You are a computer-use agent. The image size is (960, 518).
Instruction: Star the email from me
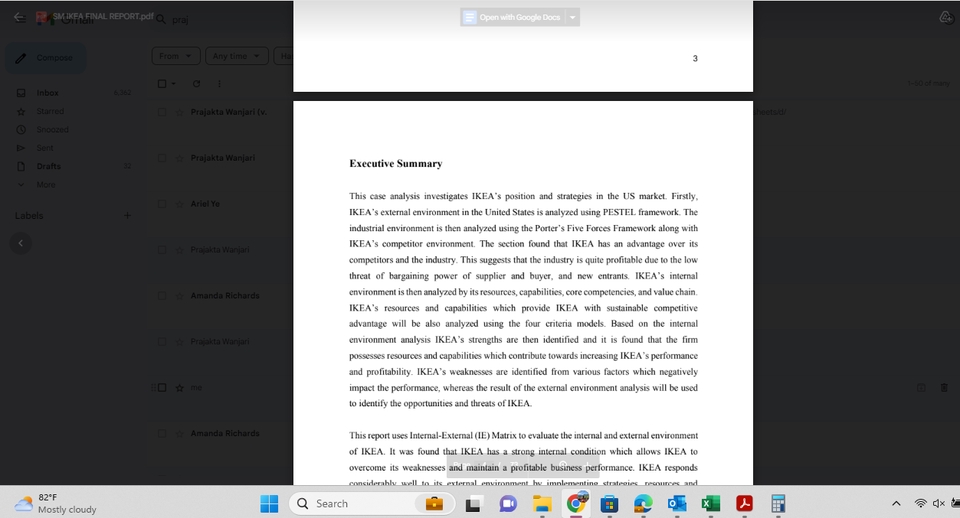[179, 388]
